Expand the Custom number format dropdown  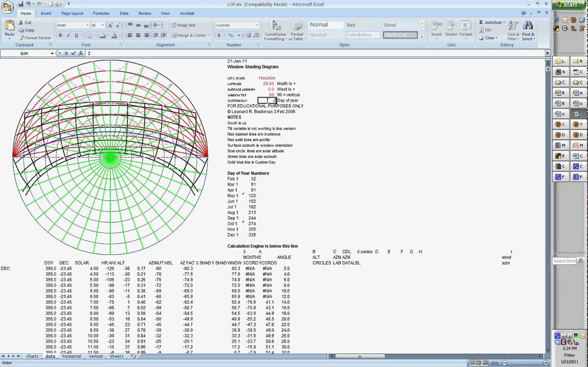coord(257,25)
